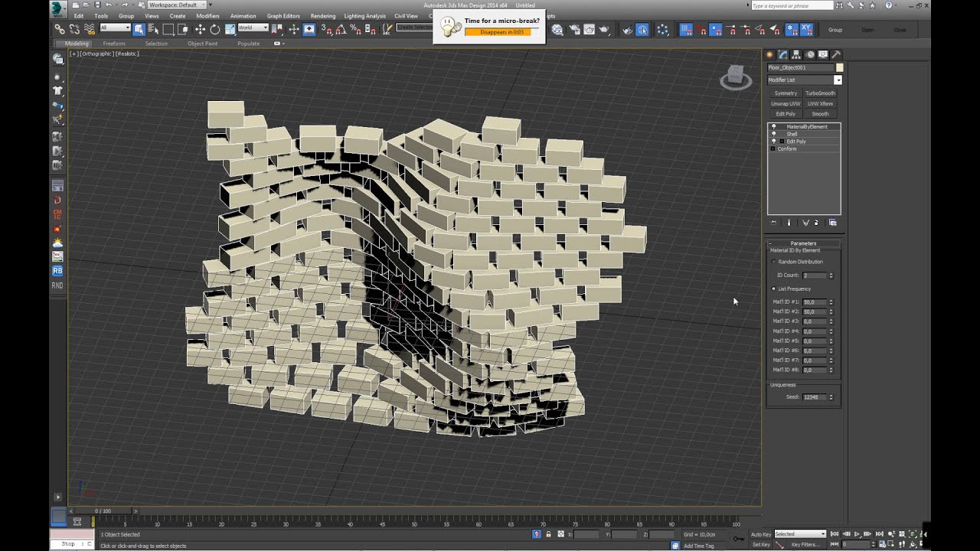Select List Frequency radio button
980x551 pixels.
click(773, 289)
